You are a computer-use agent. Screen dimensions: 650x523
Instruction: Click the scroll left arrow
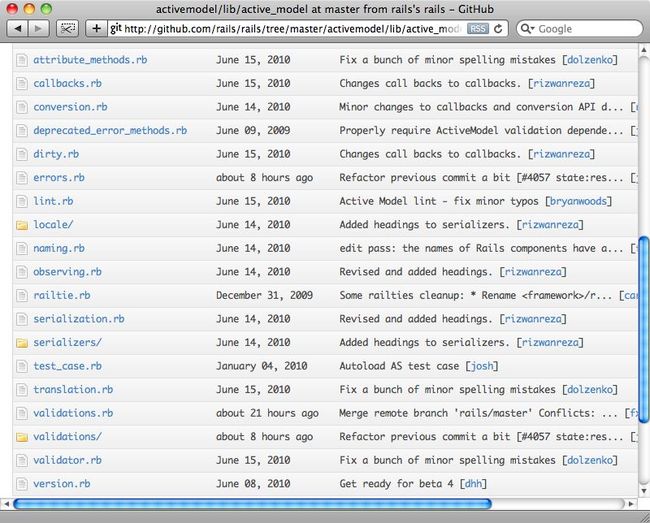(x=6, y=504)
